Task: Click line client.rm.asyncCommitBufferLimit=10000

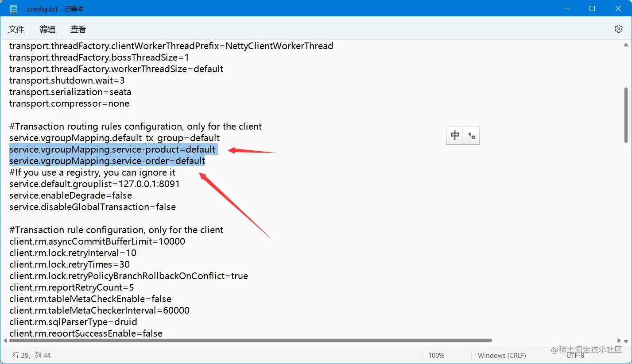Action: pyautogui.click(x=97, y=241)
